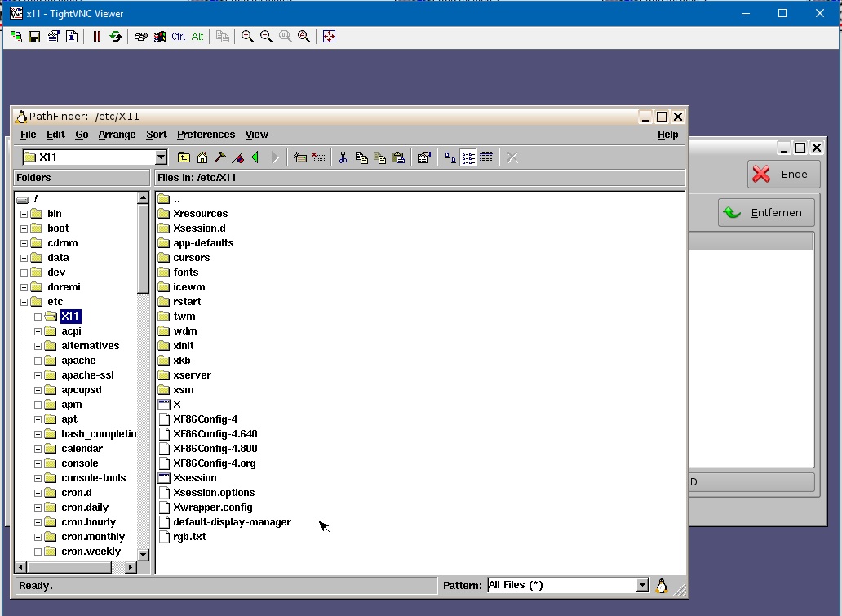842x616 pixels.
Task: Click the home folder toolbar icon
Action: 202,157
